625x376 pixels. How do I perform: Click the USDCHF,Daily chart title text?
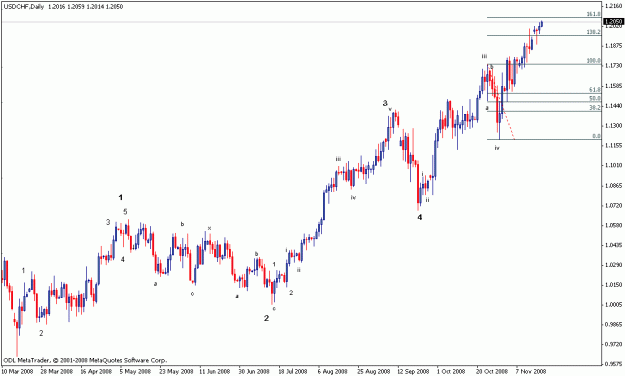(23, 7)
